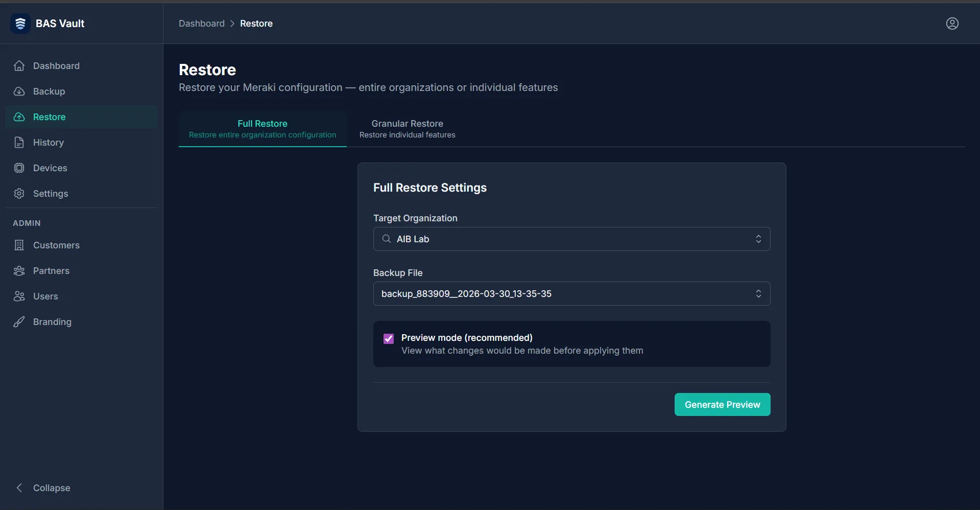The width and height of the screenshot is (980, 510).
Task: Go to the Dashboard breadcrumb link
Action: [x=202, y=24]
